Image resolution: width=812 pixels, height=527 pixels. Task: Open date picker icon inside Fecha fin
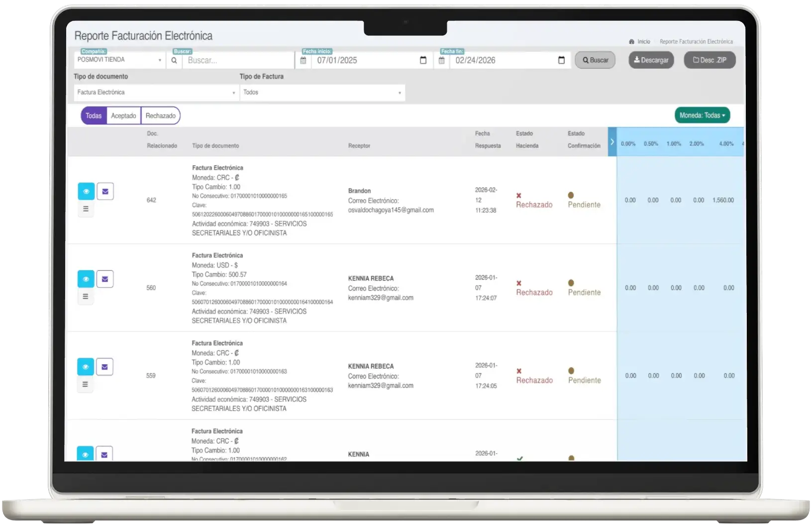562,60
